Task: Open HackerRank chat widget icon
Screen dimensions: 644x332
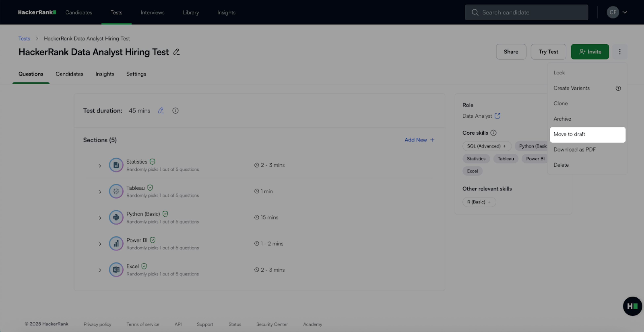Action: [632, 306]
